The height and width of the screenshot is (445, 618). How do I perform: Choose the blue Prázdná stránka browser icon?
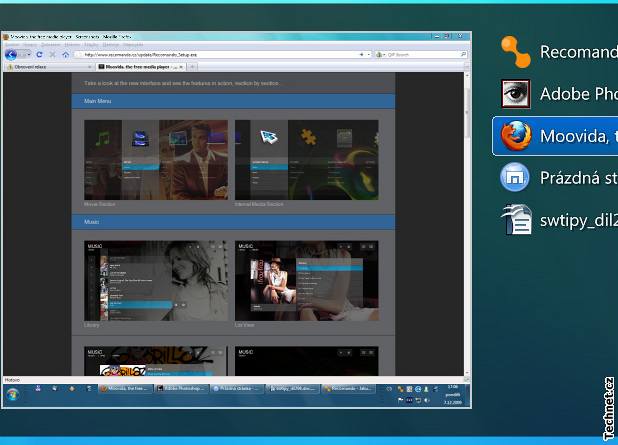click(x=515, y=178)
